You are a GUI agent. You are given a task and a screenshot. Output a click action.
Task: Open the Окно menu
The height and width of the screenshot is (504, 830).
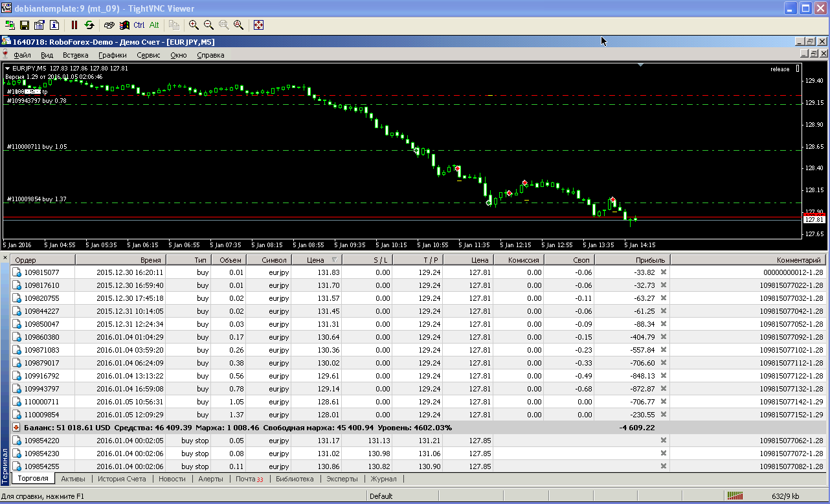click(179, 55)
